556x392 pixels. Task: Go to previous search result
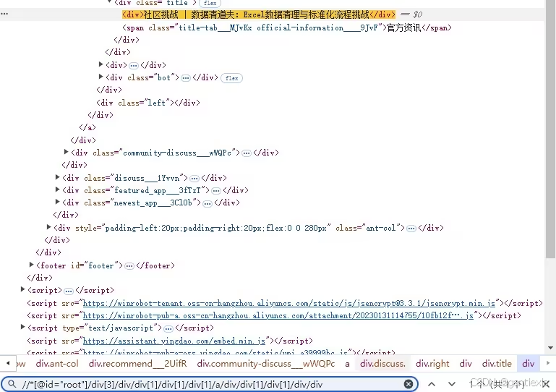click(x=432, y=384)
